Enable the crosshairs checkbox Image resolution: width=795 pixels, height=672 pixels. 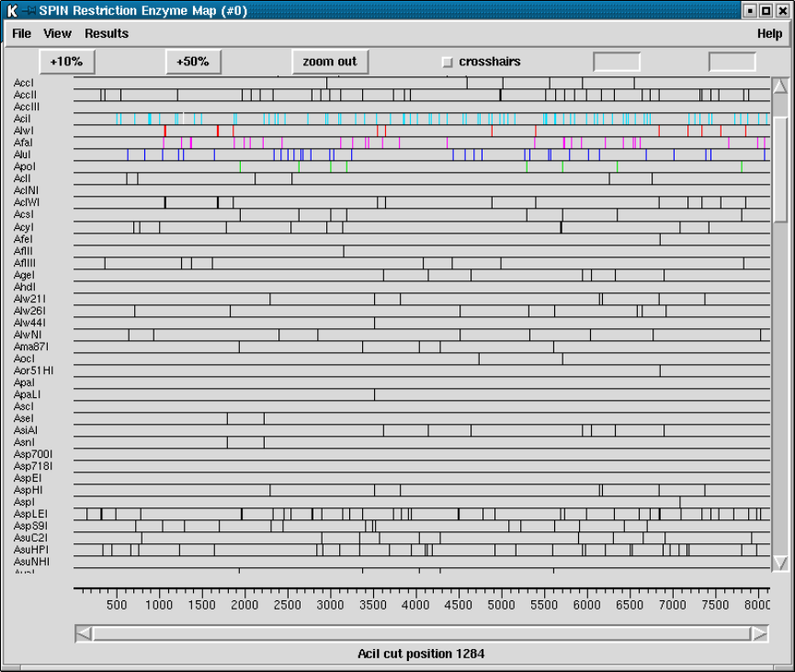point(448,63)
